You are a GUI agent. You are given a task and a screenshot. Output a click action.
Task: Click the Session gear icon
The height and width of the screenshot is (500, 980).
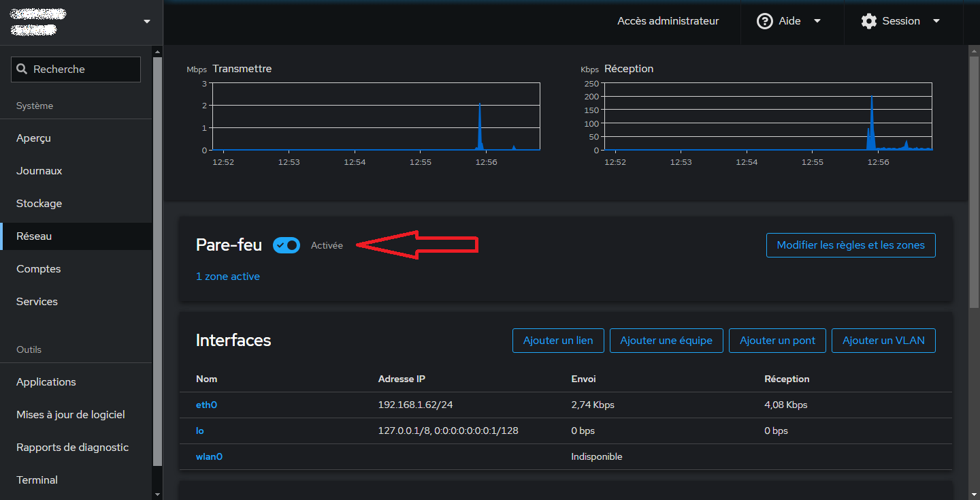[x=869, y=21]
